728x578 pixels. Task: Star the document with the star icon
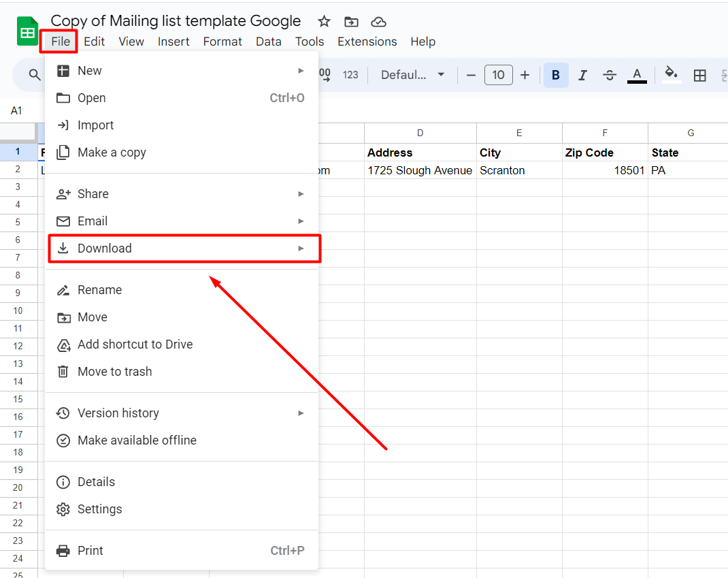[324, 21]
